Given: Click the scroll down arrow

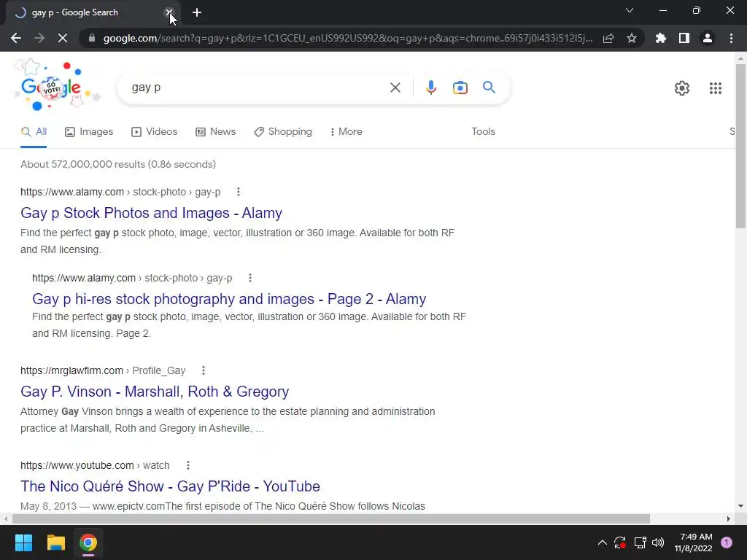Looking at the screenshot, I should tap(740, 506).
